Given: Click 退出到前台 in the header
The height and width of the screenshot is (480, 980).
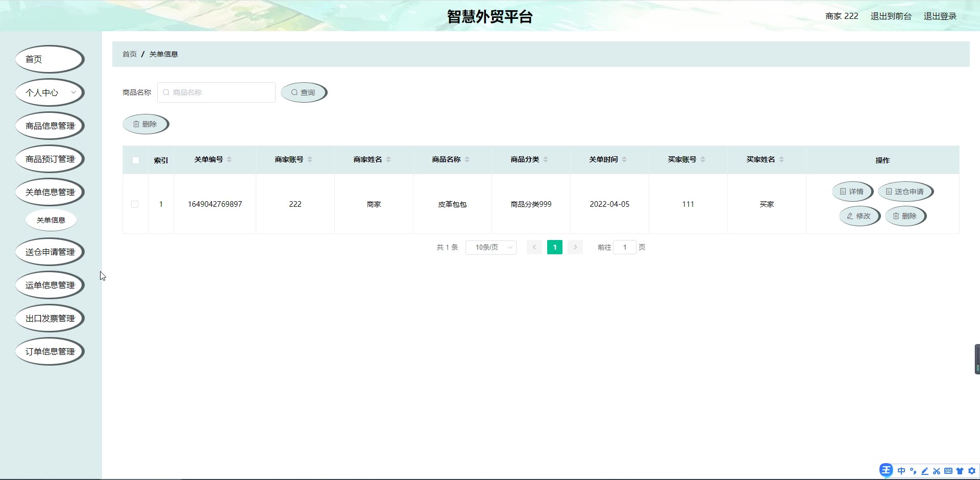Looking at the screenshot, I should 891,16.
